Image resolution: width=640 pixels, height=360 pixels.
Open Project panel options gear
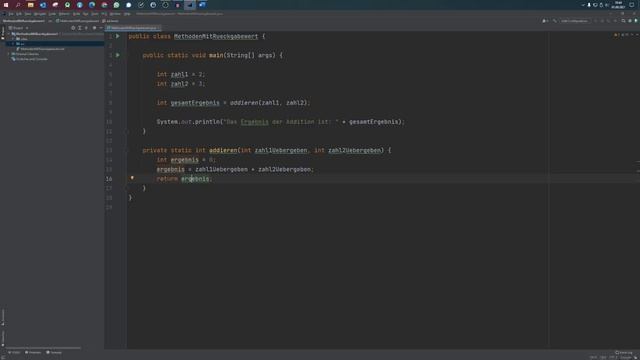click(x=94, y=28)
